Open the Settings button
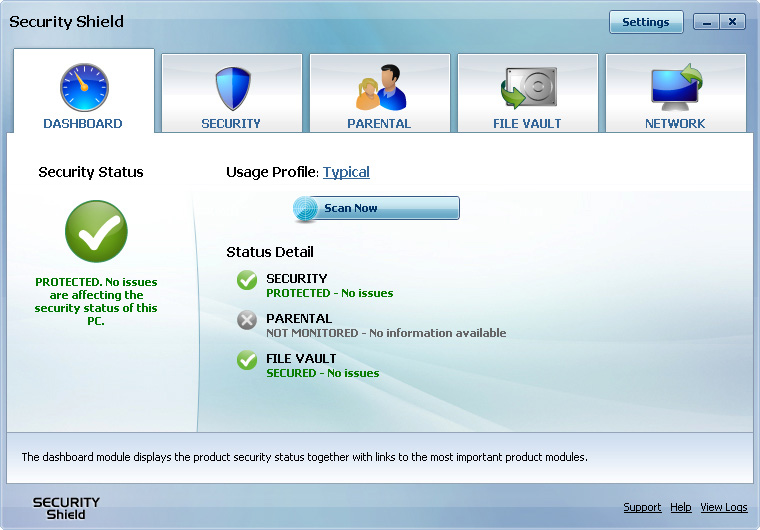760x530 pixels. point(646,22)
